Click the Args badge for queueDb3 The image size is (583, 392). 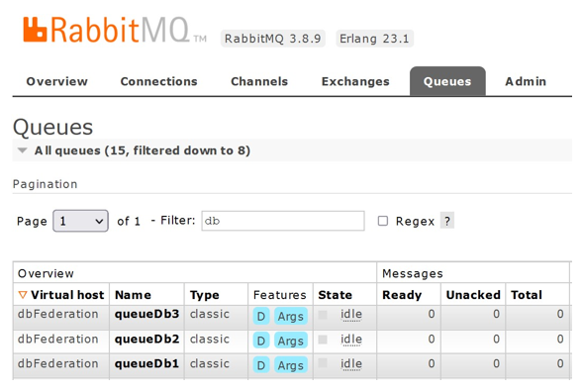291,316
